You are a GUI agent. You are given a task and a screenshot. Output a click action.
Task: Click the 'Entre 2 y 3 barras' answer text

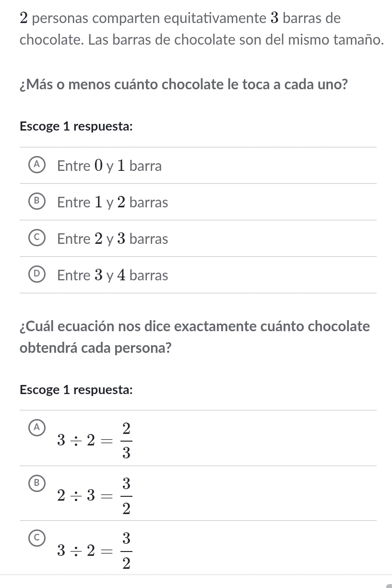point(113,239)
